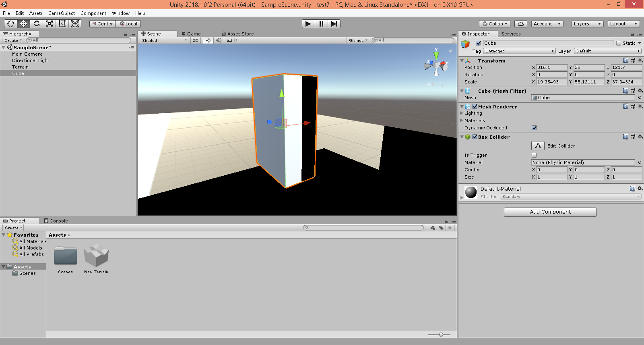Viewport: 644px width, 345px height.
Task: Open the Cloud services button
Action: 521,24
